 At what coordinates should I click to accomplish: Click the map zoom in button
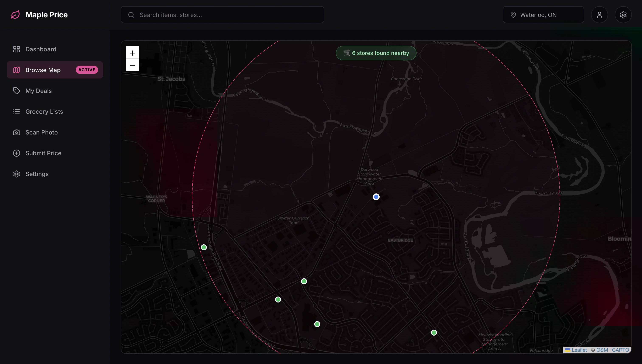[132, 53]
